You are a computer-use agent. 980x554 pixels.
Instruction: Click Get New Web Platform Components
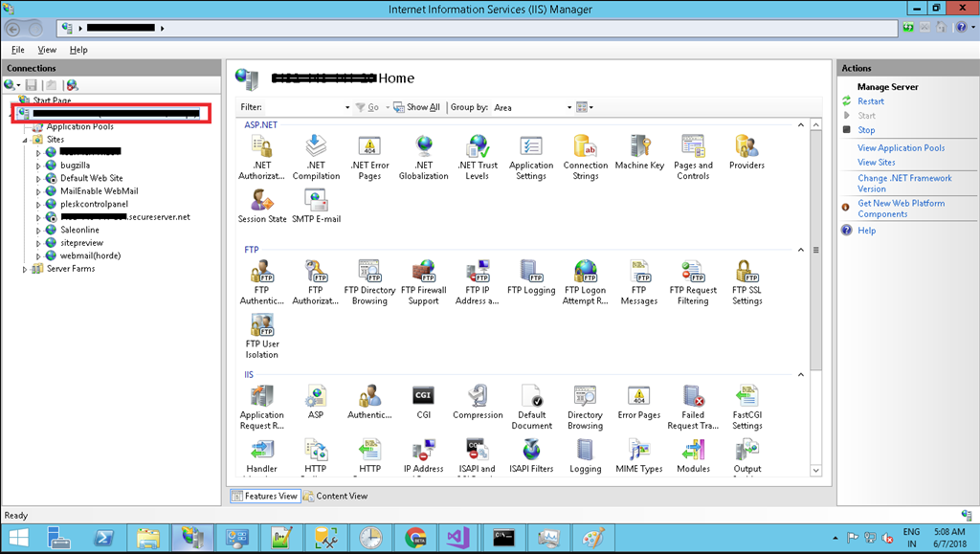(x=901, y=209)
